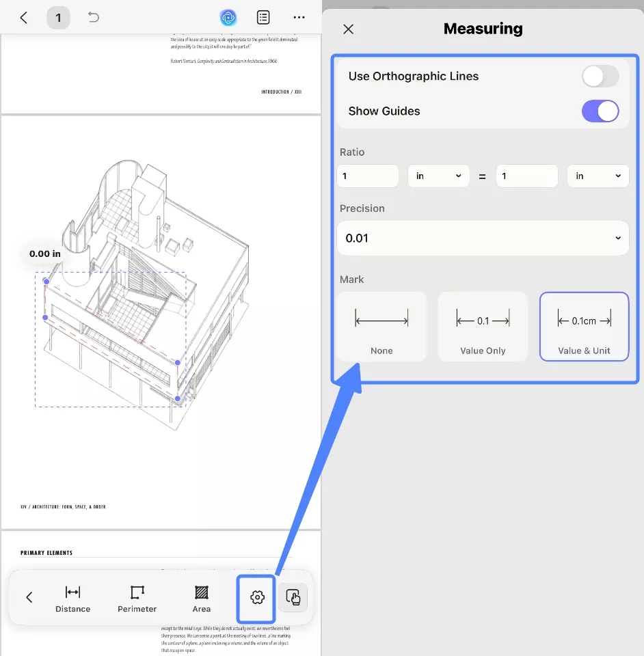Click the INTRODUCTION / XIII page footer
Viewport: 644px width, 656px height.
click(281, 92)
